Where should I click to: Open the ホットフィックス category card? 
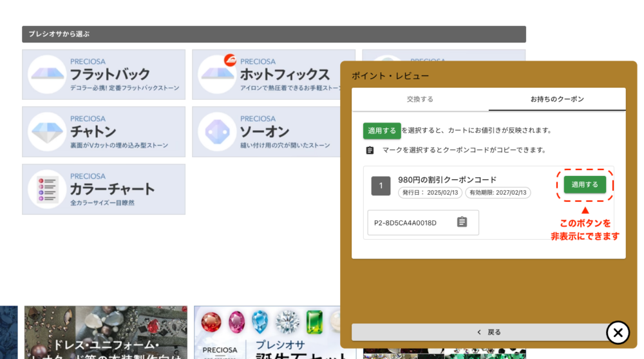click(x=266, y=74)
